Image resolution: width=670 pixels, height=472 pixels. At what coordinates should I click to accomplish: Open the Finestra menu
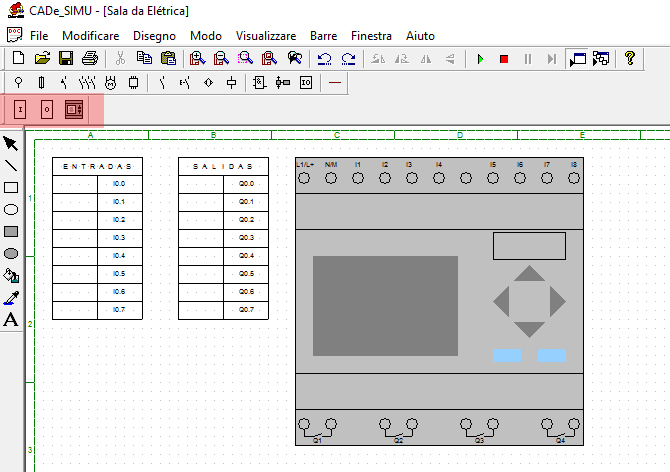pyautogui.click(x=371, y=35)
